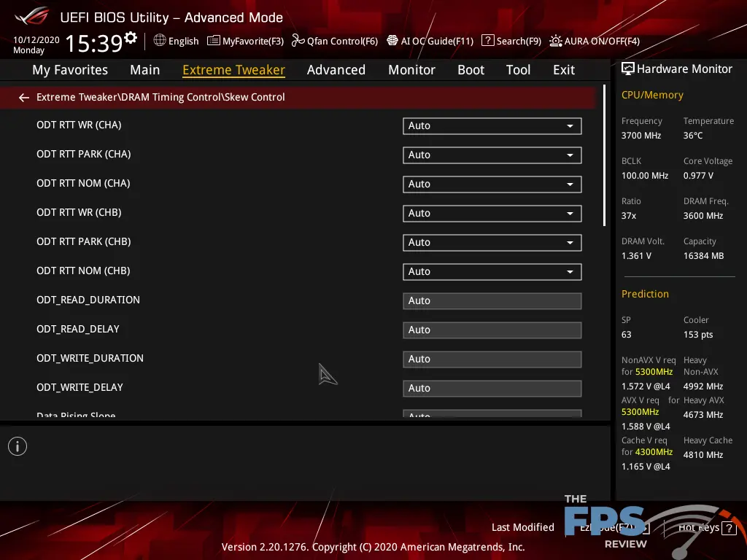Expand ODT RTT NOM (CHB) dropdown
The image size is (747, 560).
[x=492, y=272]
